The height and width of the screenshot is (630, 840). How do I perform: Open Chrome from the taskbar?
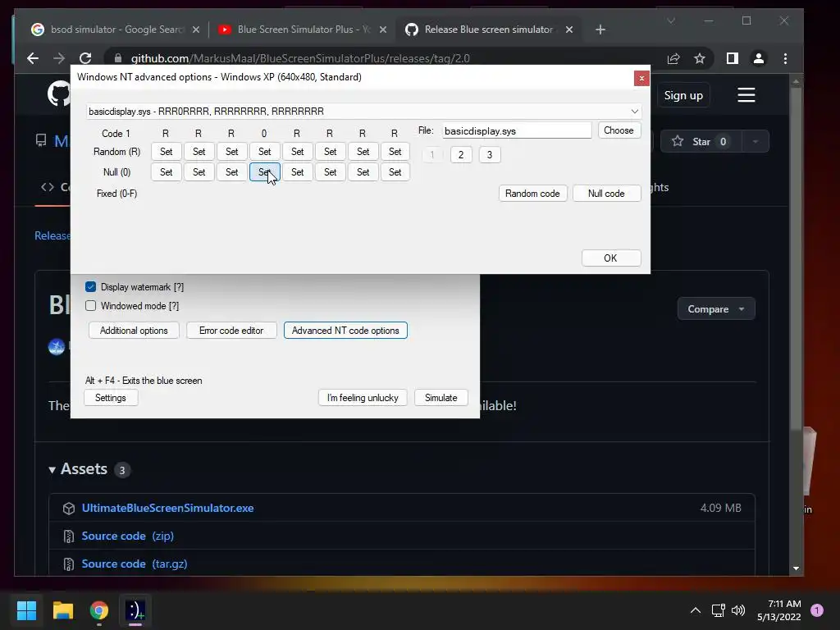click(x=99, y=610)
